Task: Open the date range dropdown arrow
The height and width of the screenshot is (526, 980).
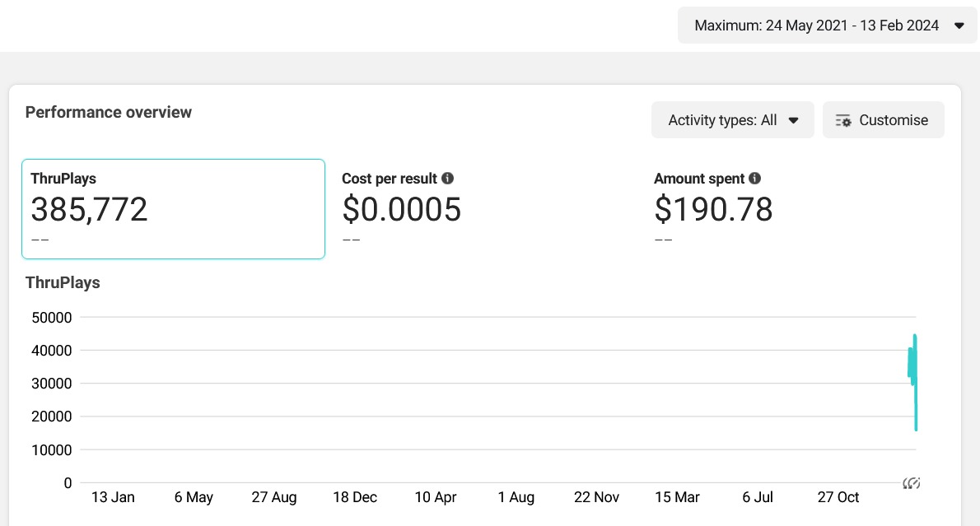Action: 959,26
